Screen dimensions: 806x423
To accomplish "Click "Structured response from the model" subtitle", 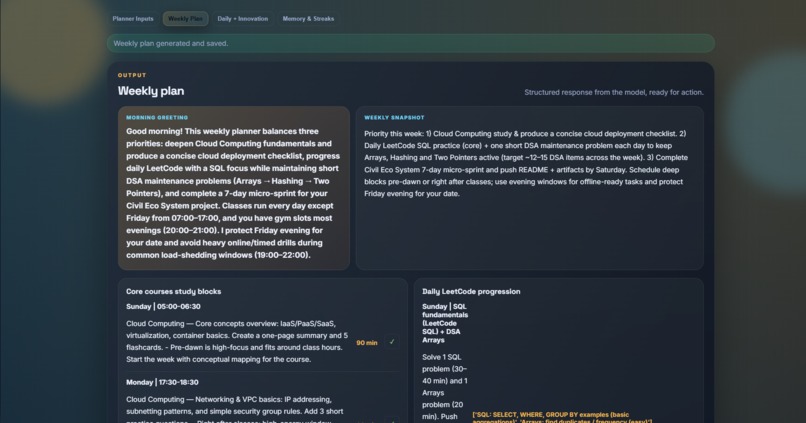I will click(614, 93).
